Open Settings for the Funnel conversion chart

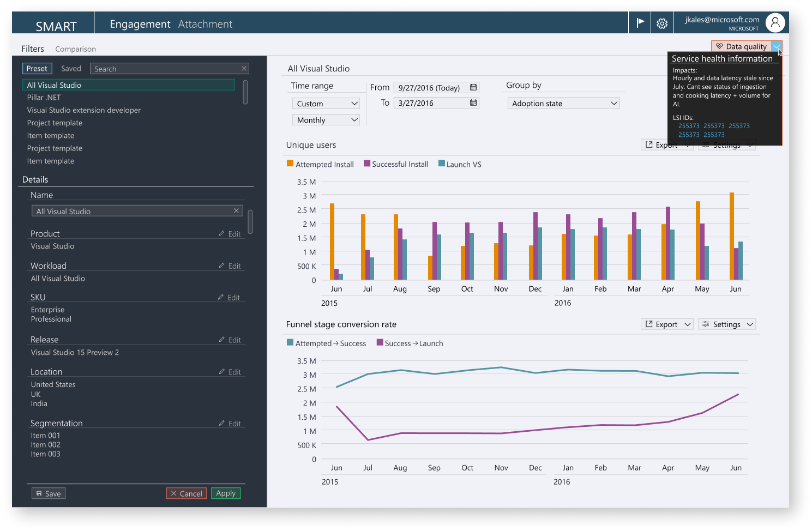[727, 324]
